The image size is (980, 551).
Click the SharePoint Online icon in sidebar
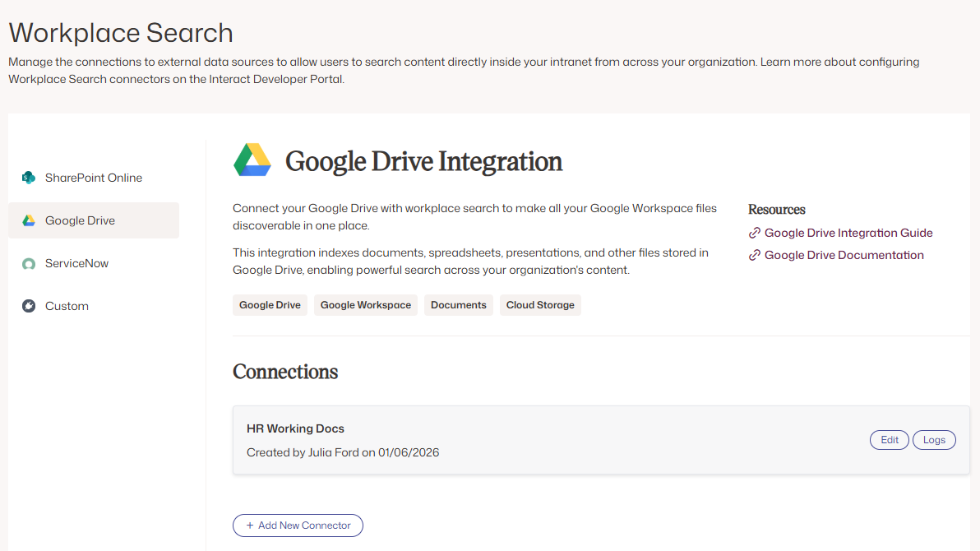(29, 178)
